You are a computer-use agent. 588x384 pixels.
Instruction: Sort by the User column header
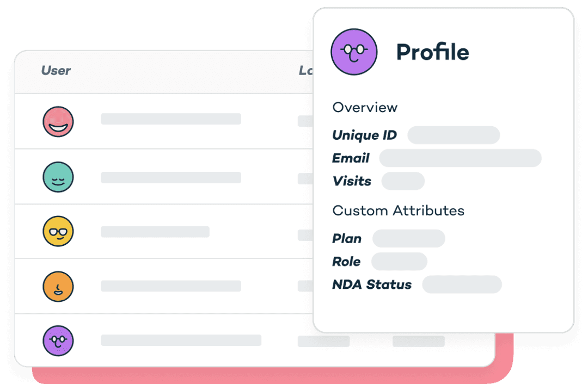56,70
